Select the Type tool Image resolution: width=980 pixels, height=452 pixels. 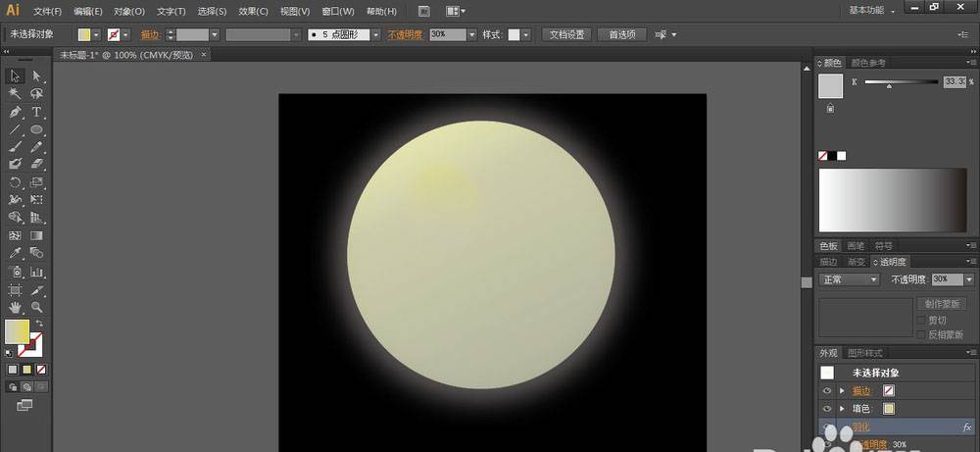coord(36,112)
